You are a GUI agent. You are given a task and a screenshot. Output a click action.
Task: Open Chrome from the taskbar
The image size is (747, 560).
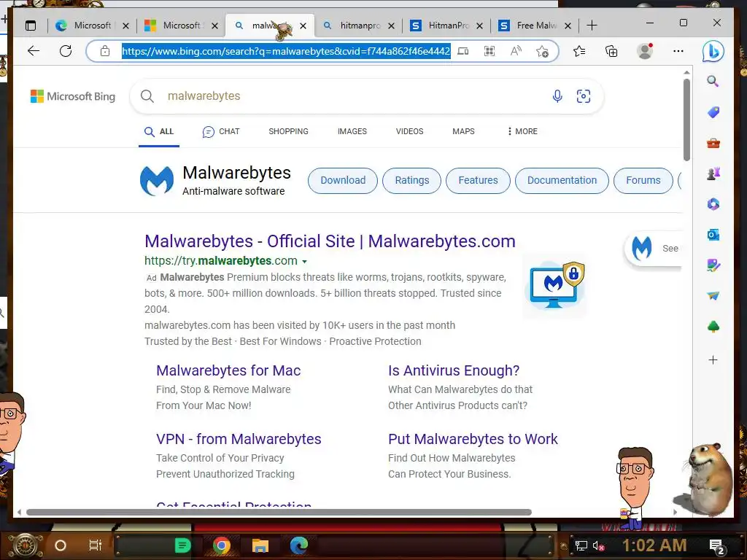(x=222, y=545)
